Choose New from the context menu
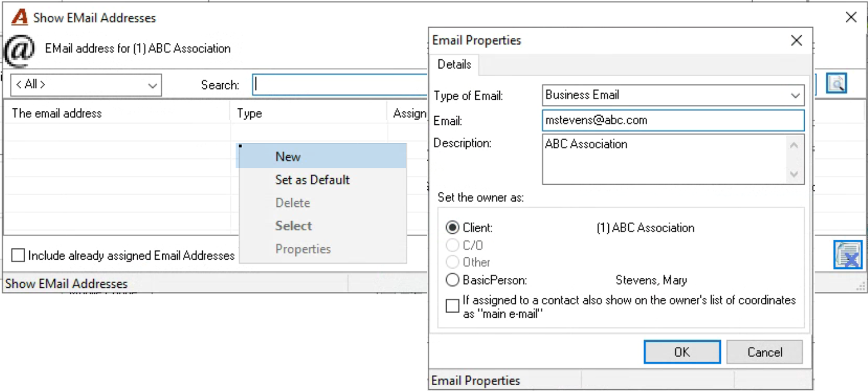868x391 pixels. (321, 157)
